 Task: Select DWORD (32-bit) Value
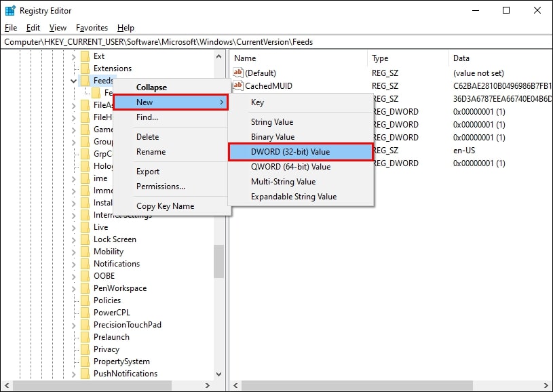click(301, 152)
